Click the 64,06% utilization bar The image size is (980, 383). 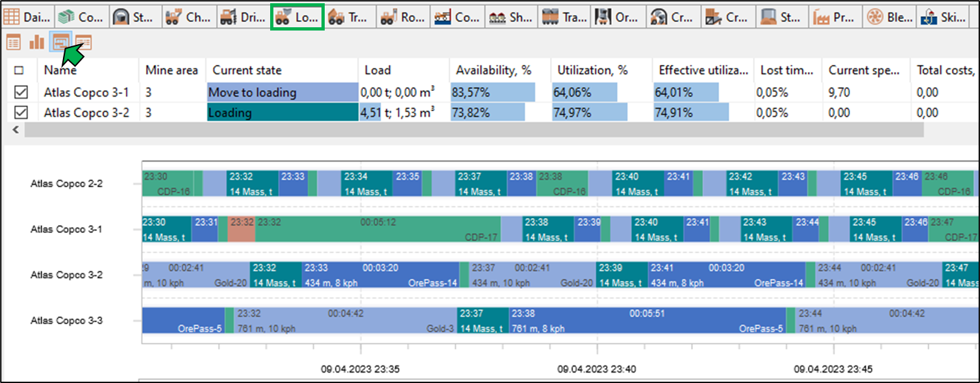584,92
